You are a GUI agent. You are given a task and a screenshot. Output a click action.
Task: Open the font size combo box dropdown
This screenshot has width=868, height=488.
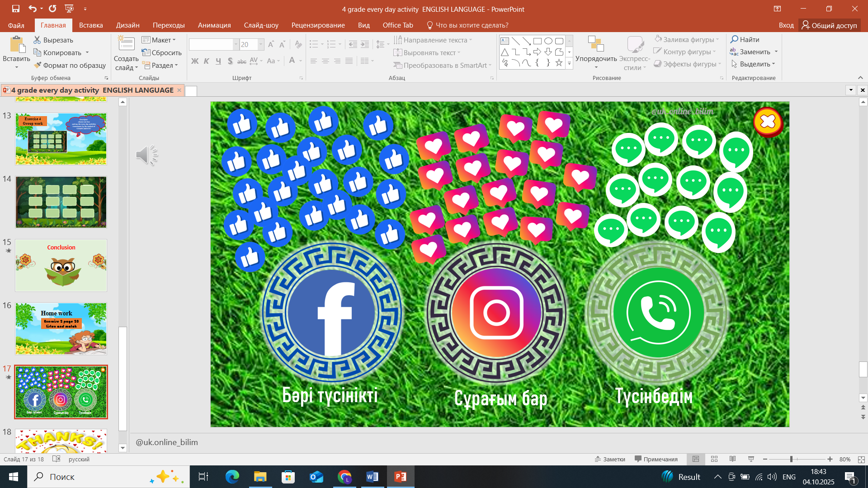pyautogui.click(x=261, y=44)
